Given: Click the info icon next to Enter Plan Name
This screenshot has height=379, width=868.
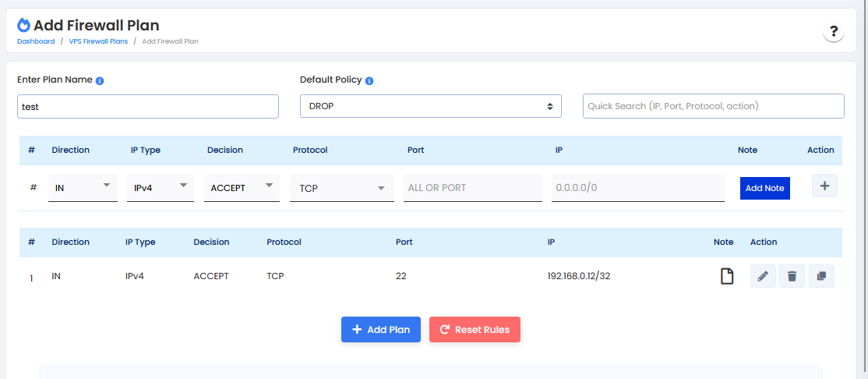Looking at the screenshot, I should click(100, 80).
